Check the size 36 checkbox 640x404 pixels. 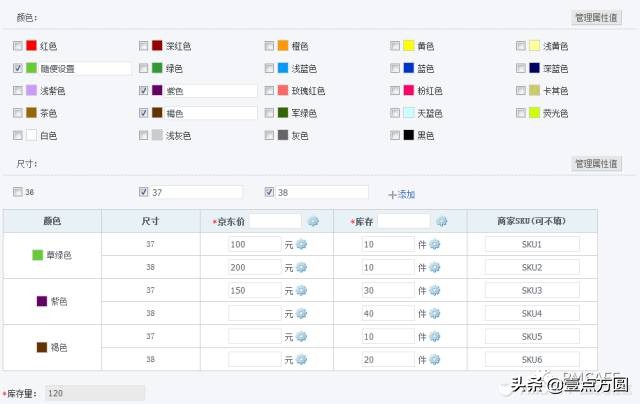(x=18, y=192)
